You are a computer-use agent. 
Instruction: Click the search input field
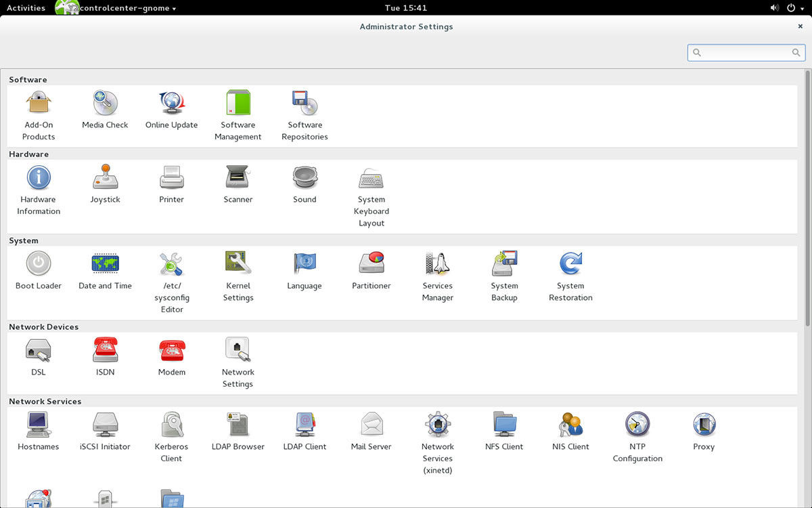[746, 52]
